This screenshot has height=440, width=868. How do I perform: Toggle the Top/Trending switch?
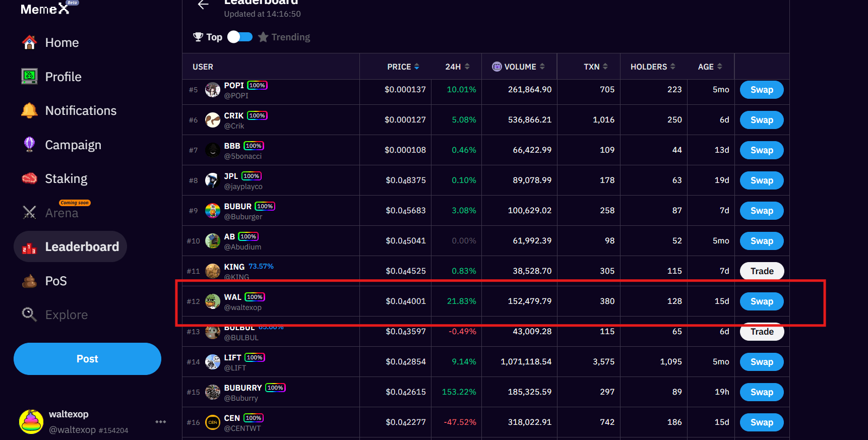(240, 37)
